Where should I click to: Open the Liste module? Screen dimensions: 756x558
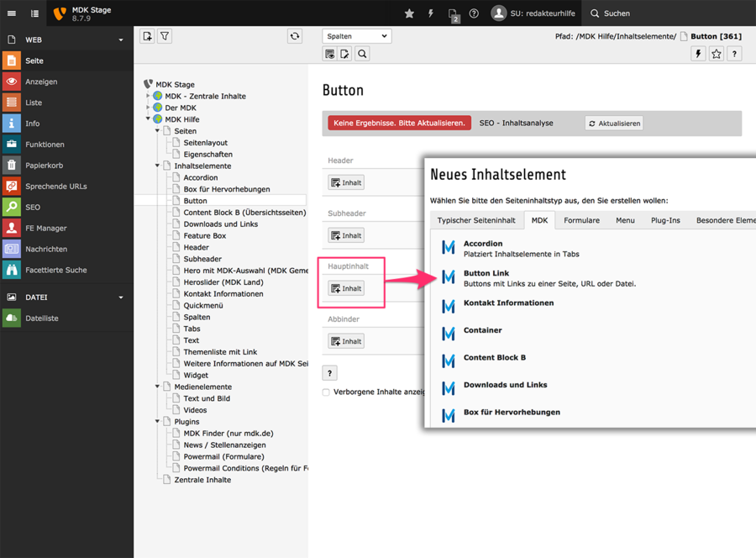(x=67, y=103)
